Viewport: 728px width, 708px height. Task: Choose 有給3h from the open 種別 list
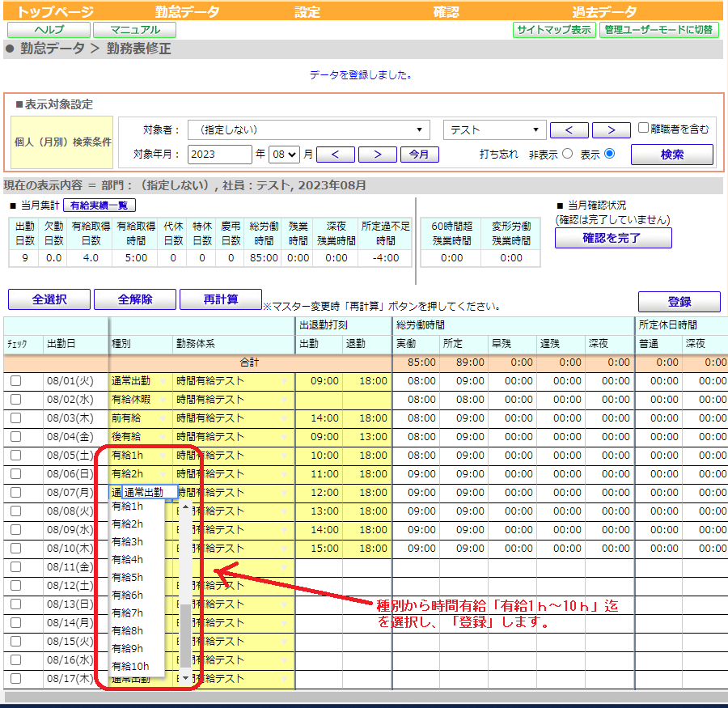click(137, 541)
